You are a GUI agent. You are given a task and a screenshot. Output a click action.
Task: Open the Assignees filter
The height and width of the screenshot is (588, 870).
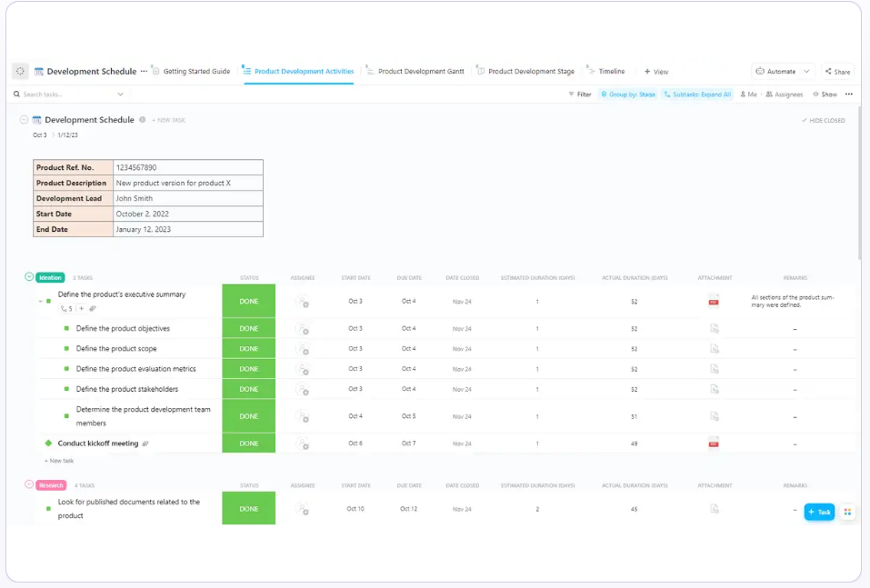coord(784,95)
